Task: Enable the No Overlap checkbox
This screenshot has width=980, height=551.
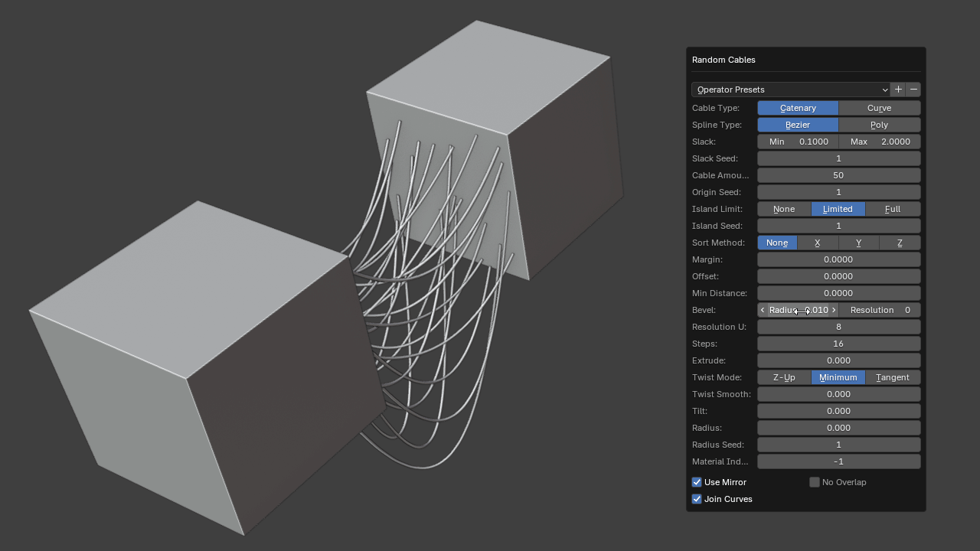Action: (x=815, y=482)
